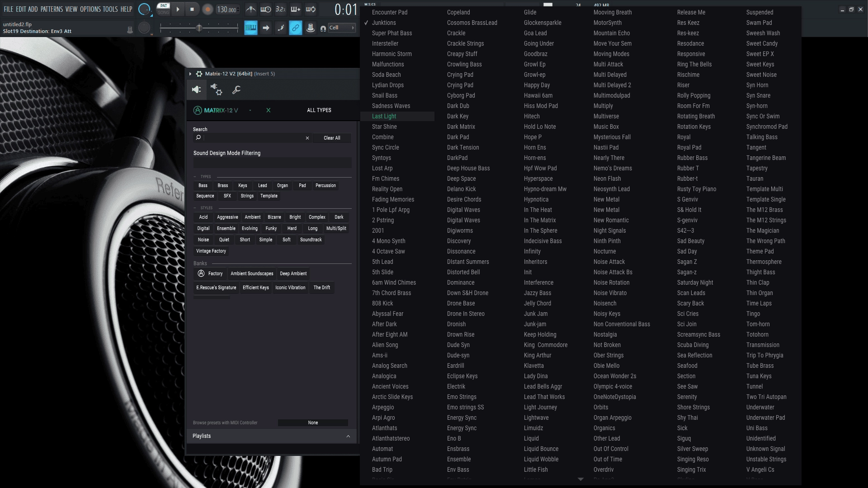Screen dimensions: 868x488
Task: Toggle the Pad type filter
Action: click(x=302, y=185)
